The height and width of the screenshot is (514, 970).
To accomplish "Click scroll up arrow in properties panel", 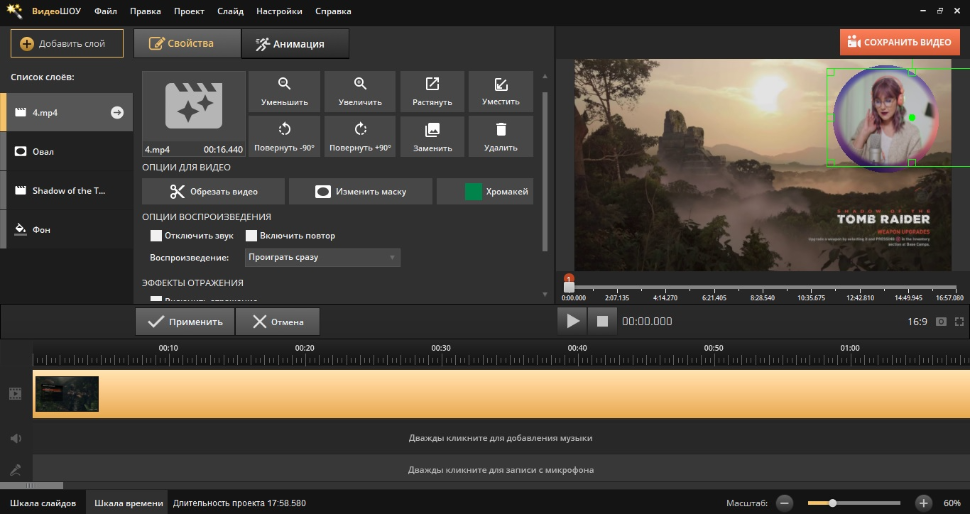I will (545, 76).
